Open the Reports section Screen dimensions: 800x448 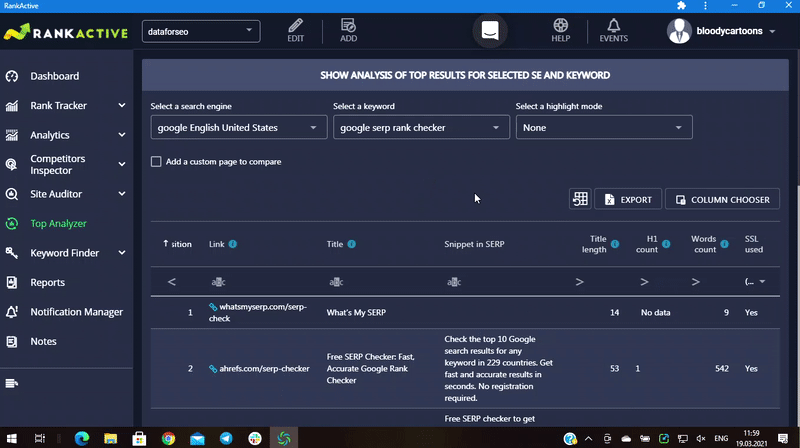47,282
